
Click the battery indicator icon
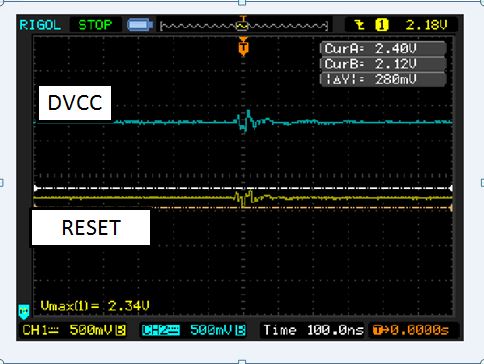tap(140, 25)
